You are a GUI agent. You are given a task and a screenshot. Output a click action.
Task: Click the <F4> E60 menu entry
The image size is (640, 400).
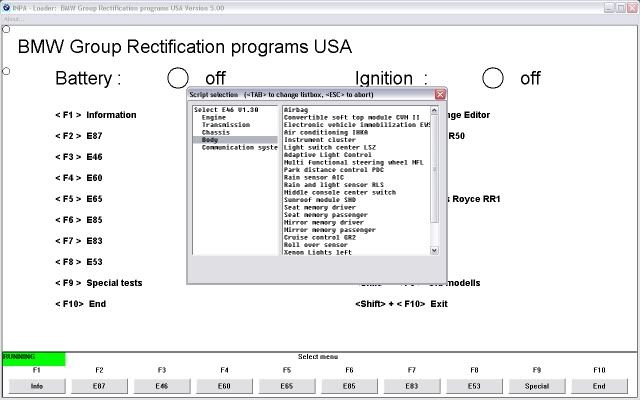[x=79, y=178]
